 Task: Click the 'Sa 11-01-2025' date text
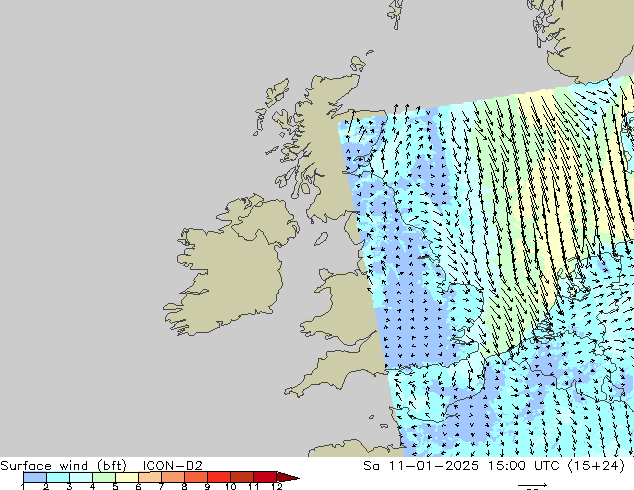click(421, 466)
